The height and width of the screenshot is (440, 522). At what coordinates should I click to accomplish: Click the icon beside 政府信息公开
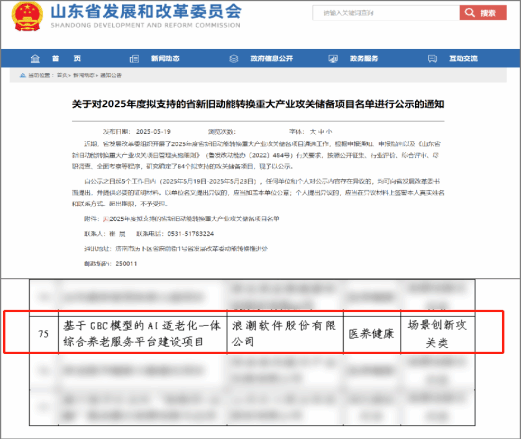[234, 59]
